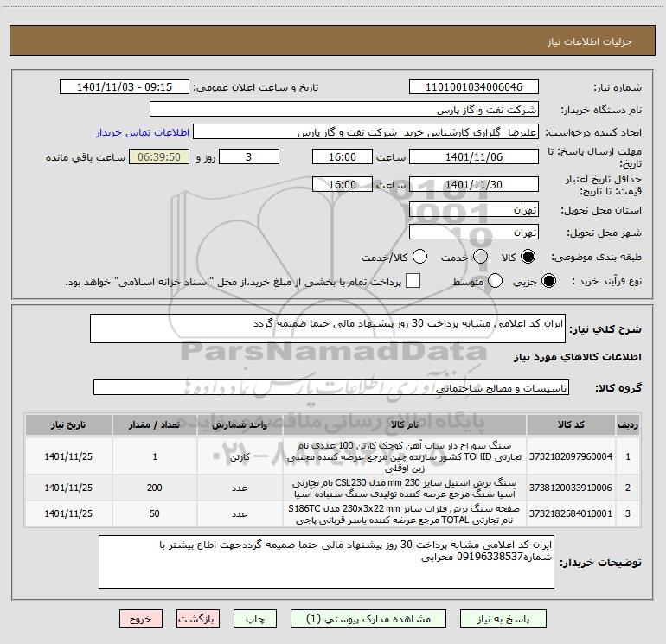Click the requester field علیرضا گلزاری
666x644 pixels.
tap(366, 132)
